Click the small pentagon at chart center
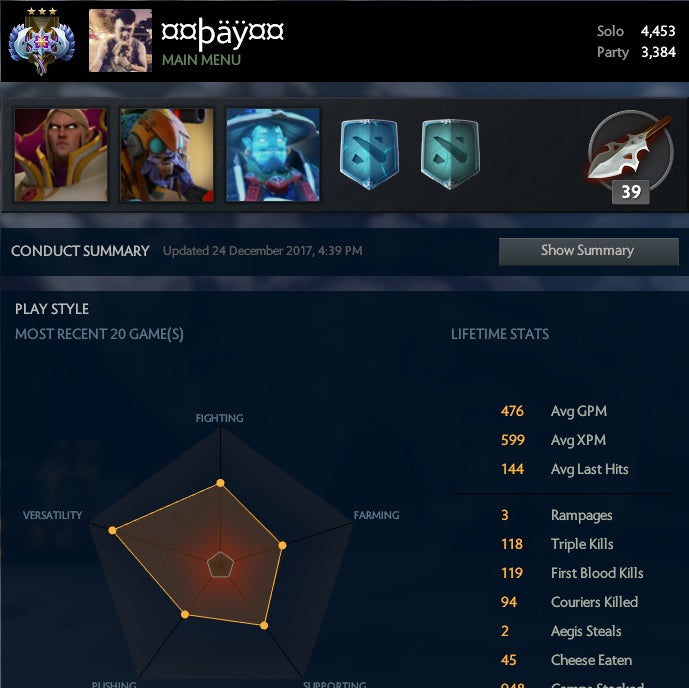The image size is (689, 688). 220,565
